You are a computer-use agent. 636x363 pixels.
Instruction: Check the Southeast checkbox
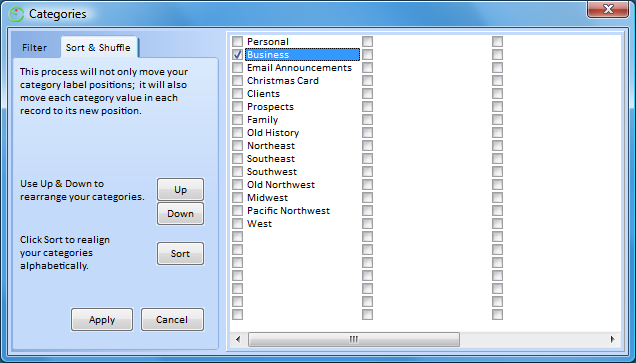(237, 159)
